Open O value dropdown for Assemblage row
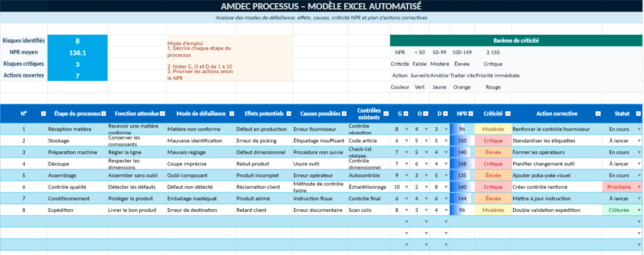Viewport: 644px width, 255px height. click(426, 175)
